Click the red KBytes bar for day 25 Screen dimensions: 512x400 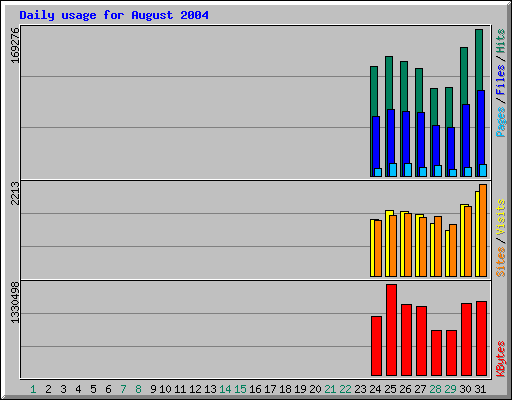[391, 330]
